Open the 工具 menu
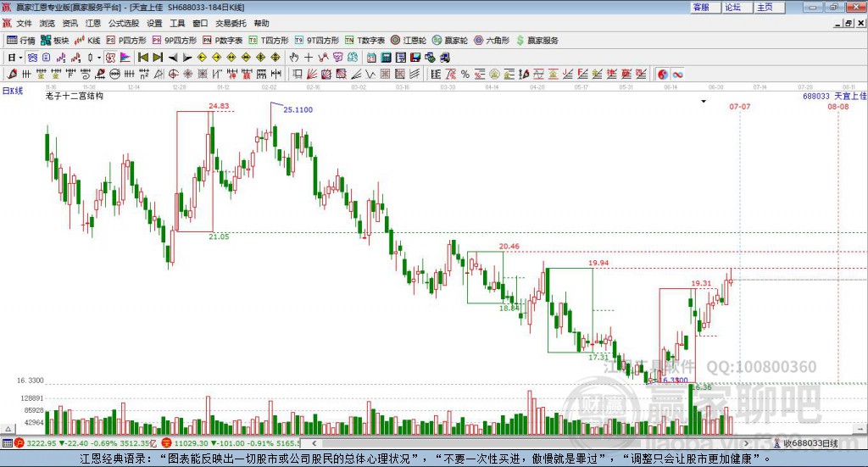 point(177,23)
